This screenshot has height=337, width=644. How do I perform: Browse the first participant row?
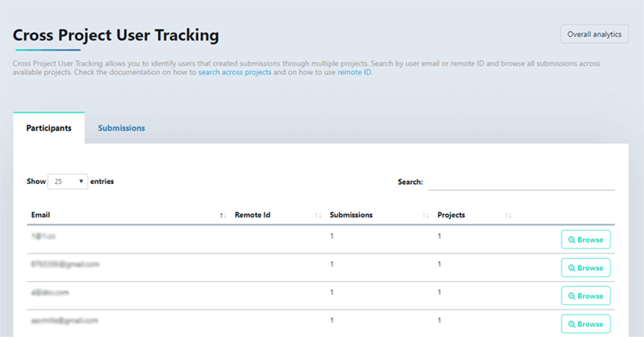pyautogui.click(x=586, y=240)
